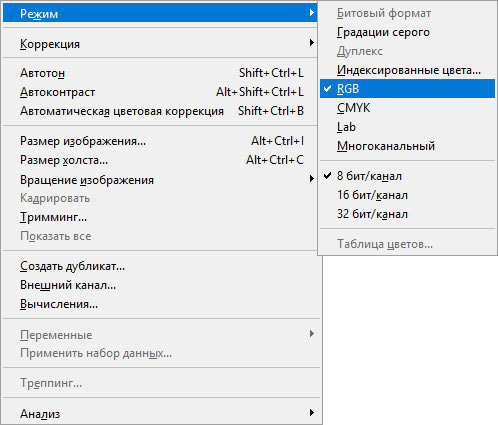498x425 pixels.
Task: Click the arrow on the Режим row
Action: tap(311, 13)
